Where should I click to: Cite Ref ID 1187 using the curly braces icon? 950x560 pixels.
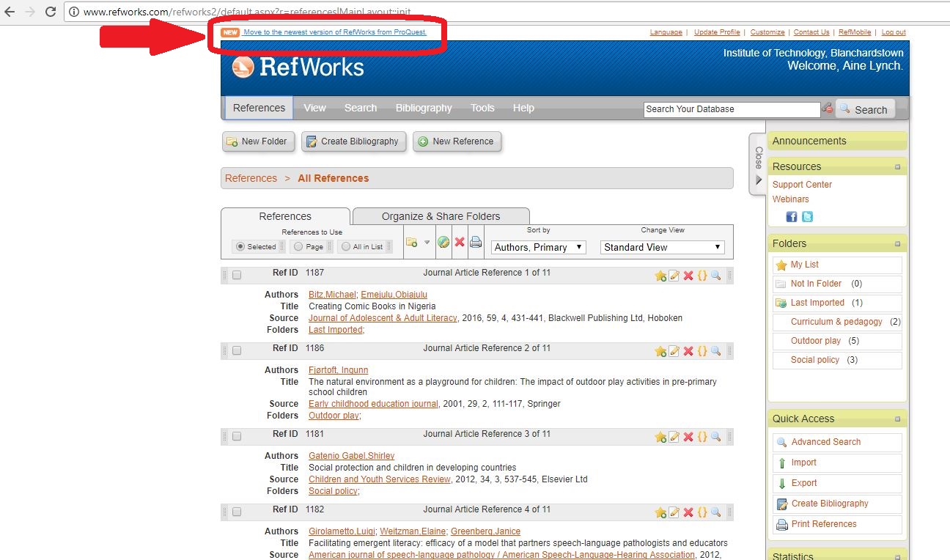click(x=702, y=275)
